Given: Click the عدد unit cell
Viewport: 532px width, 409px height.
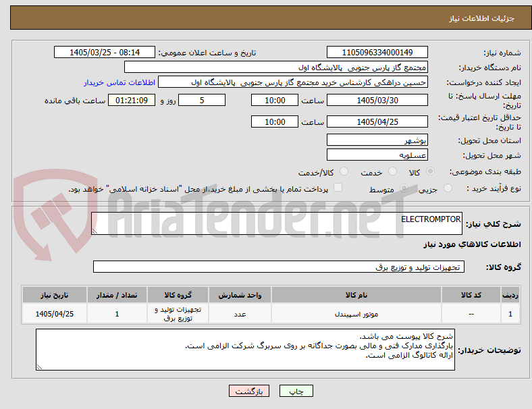Looking at the screenshot, I should [x=240, y=314].
